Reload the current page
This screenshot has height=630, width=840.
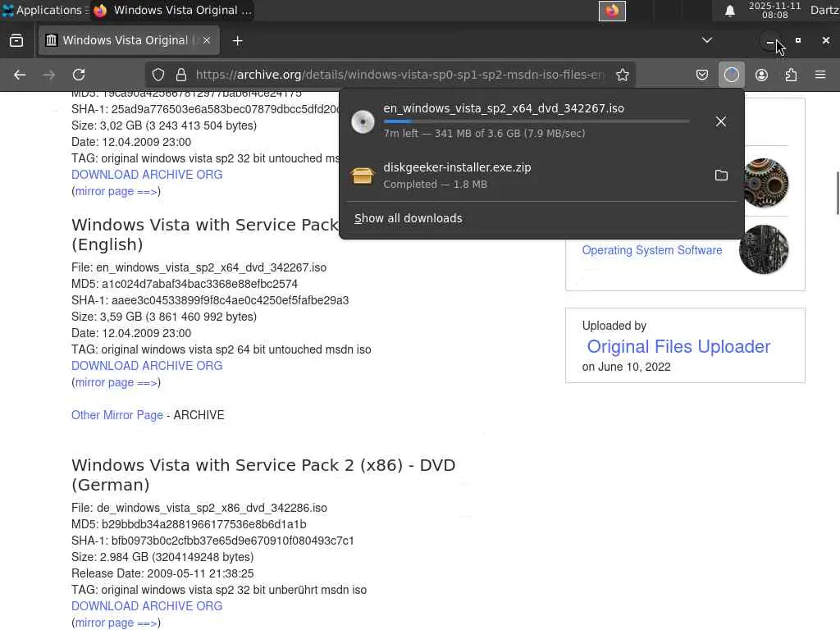coord(79,75)
